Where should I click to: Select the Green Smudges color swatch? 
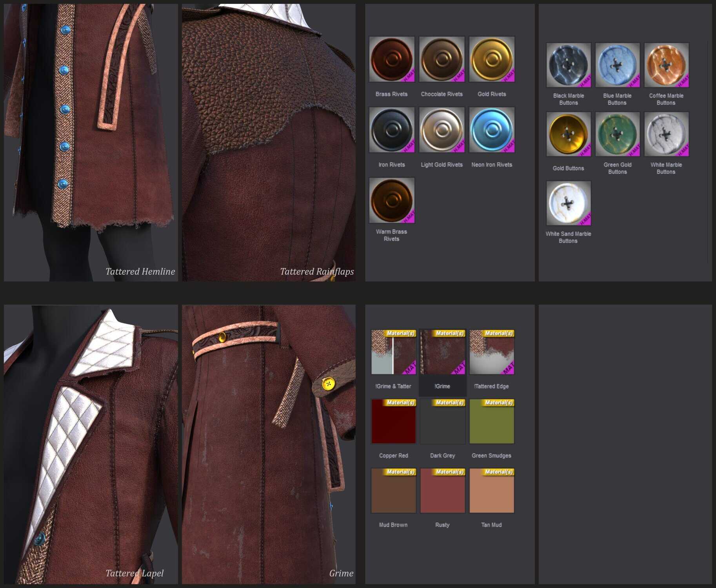point(491,421)
